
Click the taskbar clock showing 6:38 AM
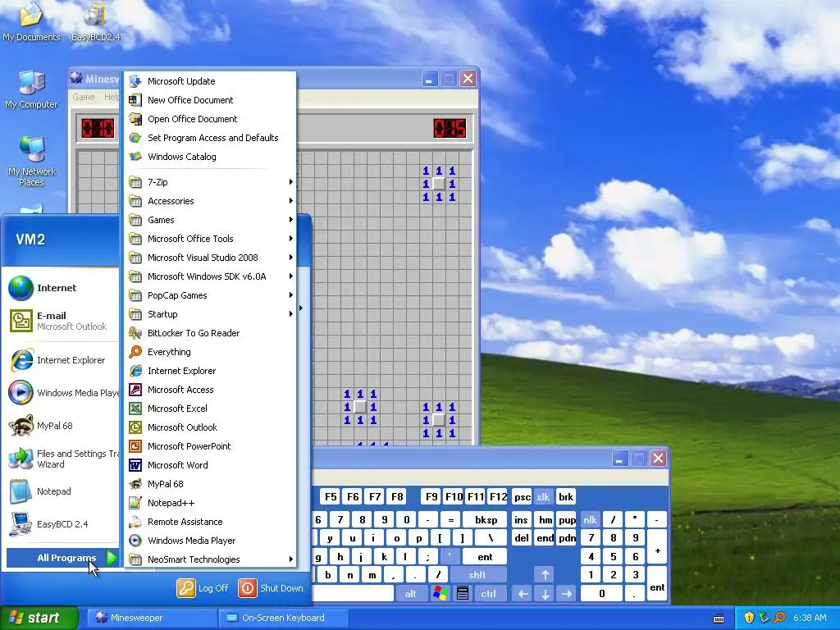point(810,618)
